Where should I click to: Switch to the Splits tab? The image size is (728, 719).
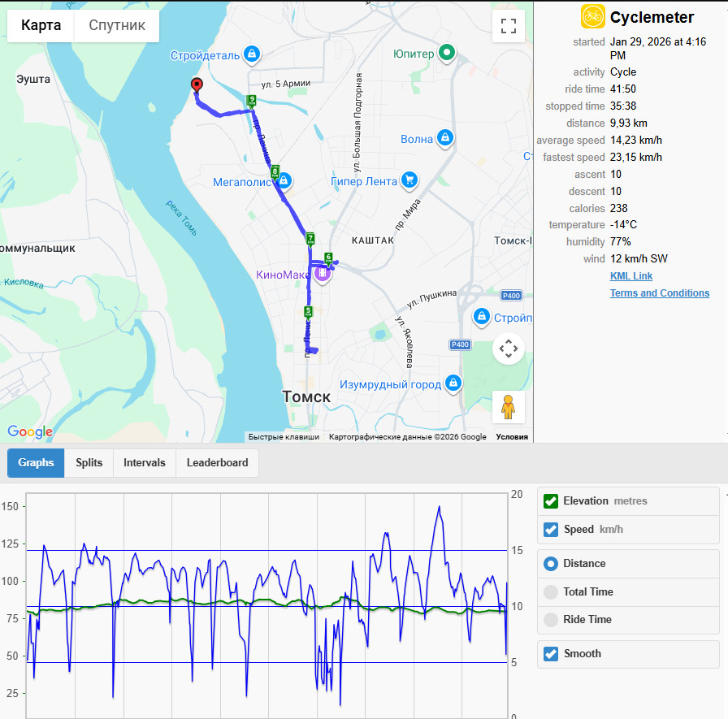(x=89, y=463)
